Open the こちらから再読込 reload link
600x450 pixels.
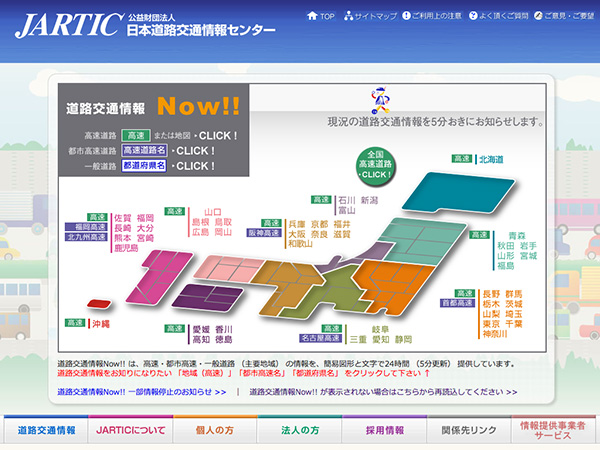click(383, 392)
